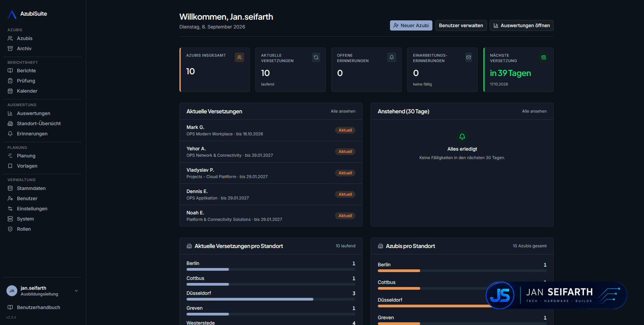The image size is (644, 325).
Task: Click Aktuell badge for Noah E.
Action: [x=345, y=216]
